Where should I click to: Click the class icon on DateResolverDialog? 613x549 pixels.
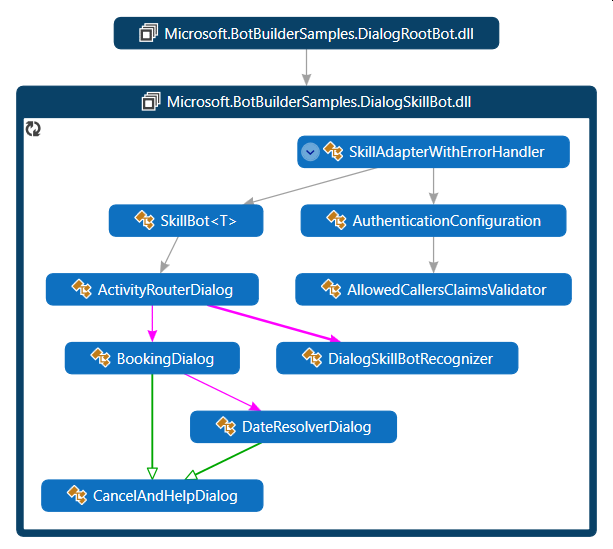tap(226, 426)
